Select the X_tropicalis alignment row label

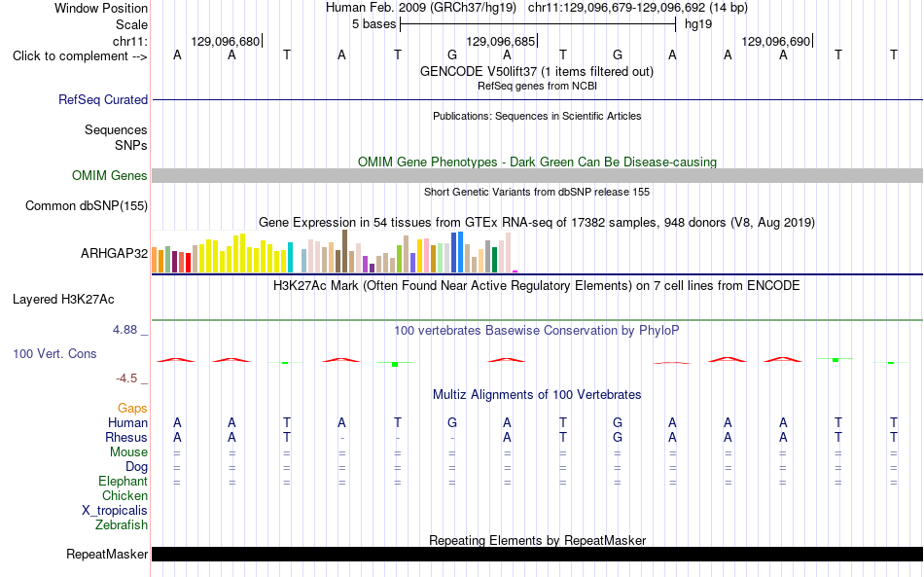115,511
